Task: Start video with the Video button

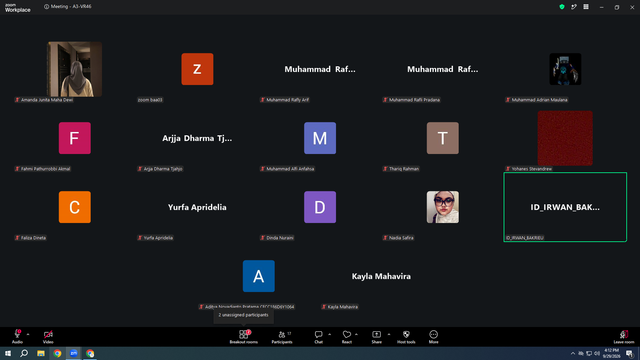Action: (48, 336)
